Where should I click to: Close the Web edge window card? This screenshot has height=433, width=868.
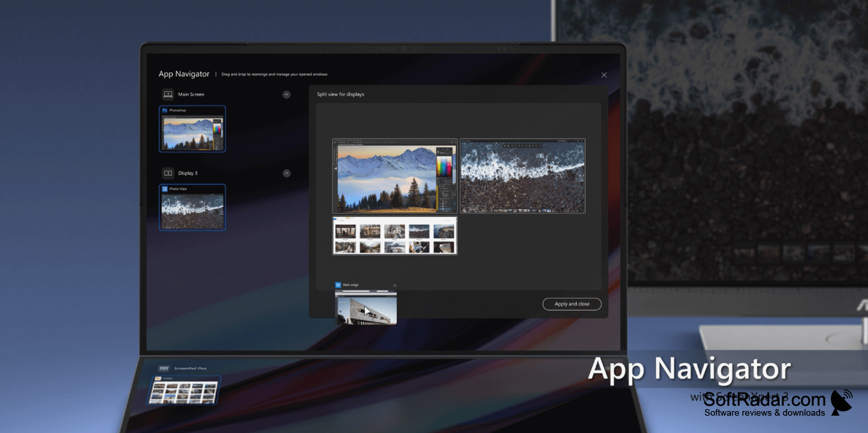point(395,285)
